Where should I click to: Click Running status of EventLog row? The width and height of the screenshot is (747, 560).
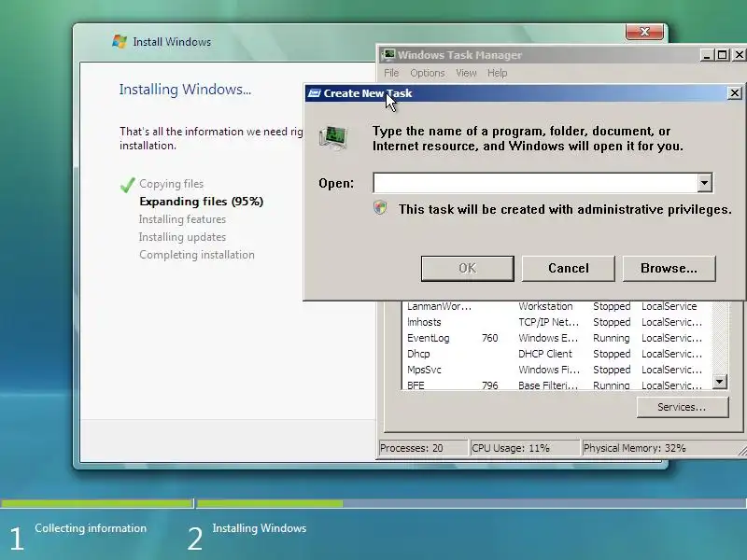pos(612,338)
